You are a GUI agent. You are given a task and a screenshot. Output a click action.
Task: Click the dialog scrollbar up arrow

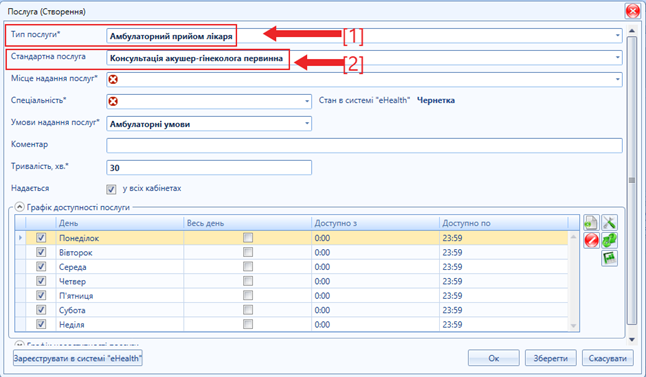pyautogui.click(x=632, y=31)
